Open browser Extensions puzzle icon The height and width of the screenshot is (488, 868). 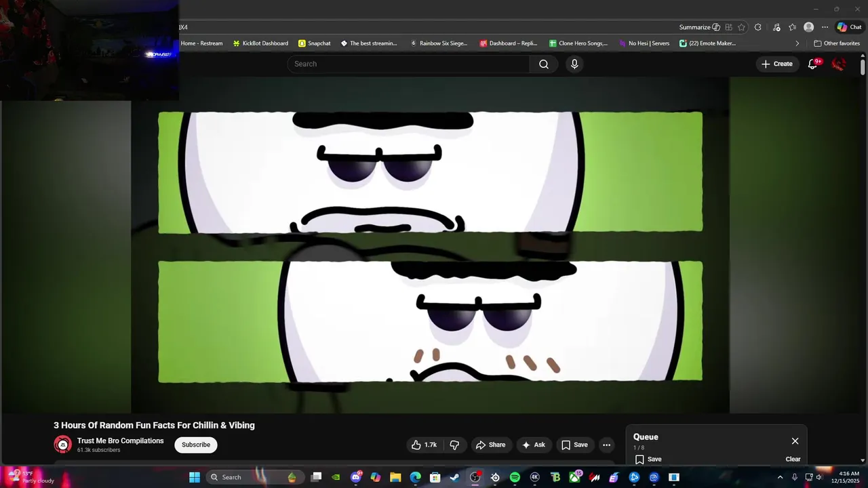[x=758, y=27]
